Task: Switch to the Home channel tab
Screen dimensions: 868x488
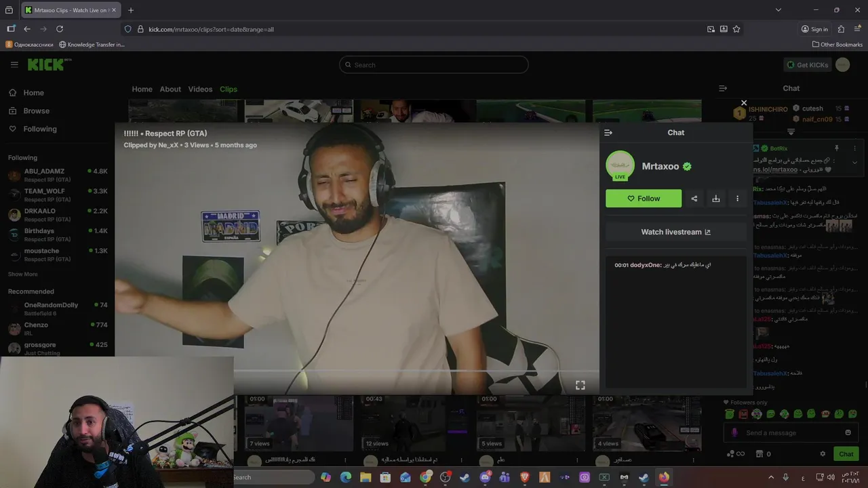Action: (142, 89)
